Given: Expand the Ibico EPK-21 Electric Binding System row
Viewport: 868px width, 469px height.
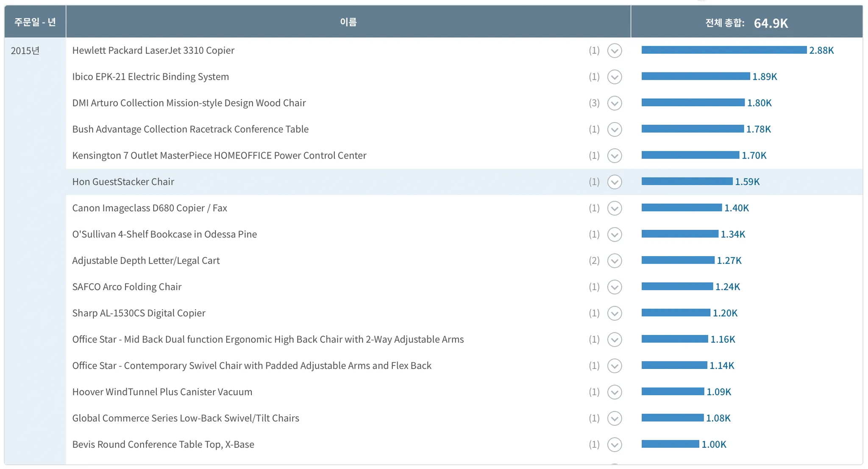Looking at the screenshot, I should (614, 77).
